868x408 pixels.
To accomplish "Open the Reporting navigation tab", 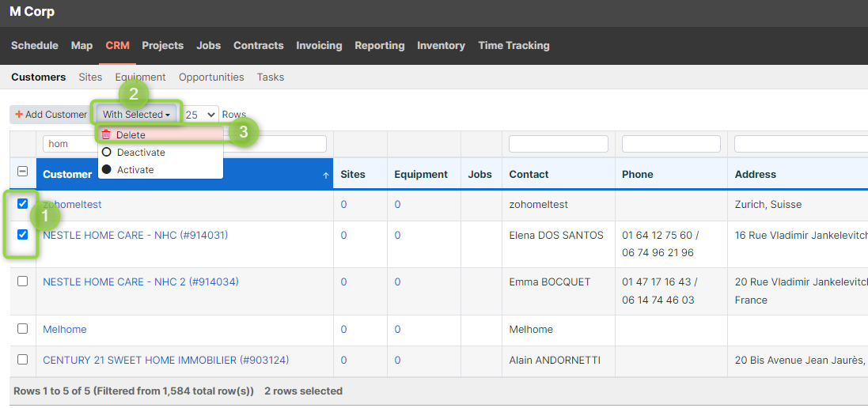I will coord(380,45).
